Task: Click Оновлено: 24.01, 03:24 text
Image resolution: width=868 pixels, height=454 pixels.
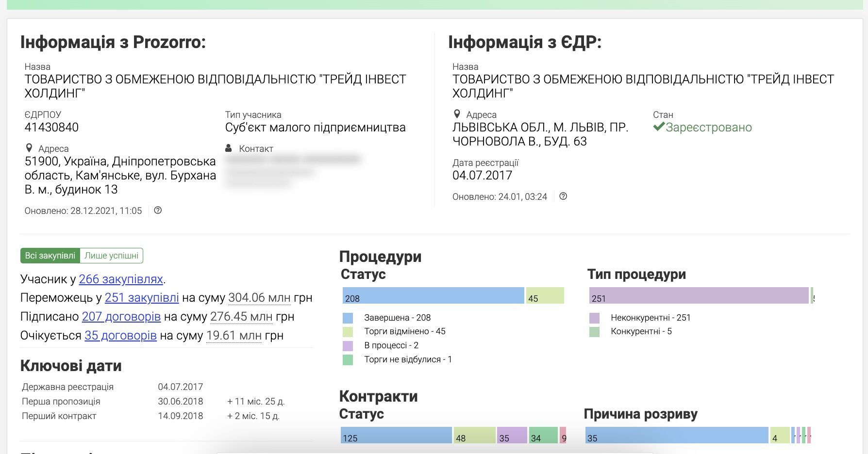Action: pyautogui.click(x=500, y=197)
